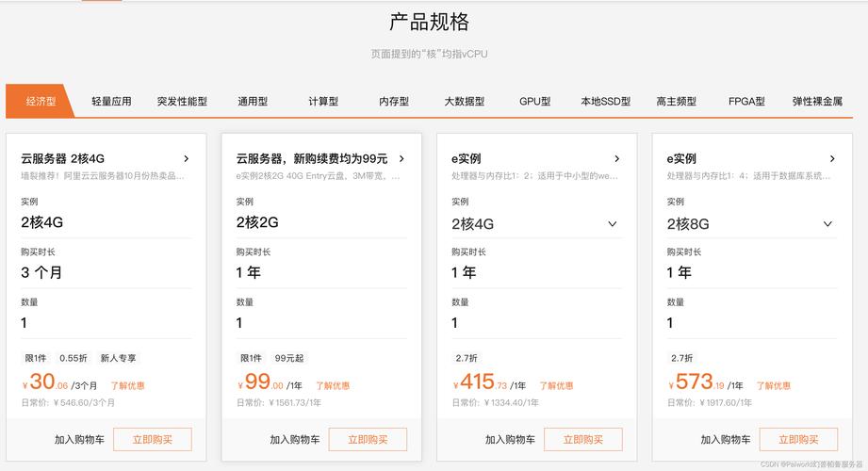Image resolution: width=868 pixels, height=471 pixels.
Task: Add the ¥99.00 server to cart
Action: 294,440
